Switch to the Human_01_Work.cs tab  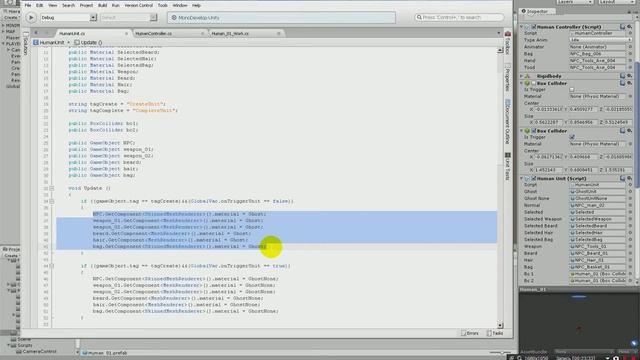pos(230,33)
